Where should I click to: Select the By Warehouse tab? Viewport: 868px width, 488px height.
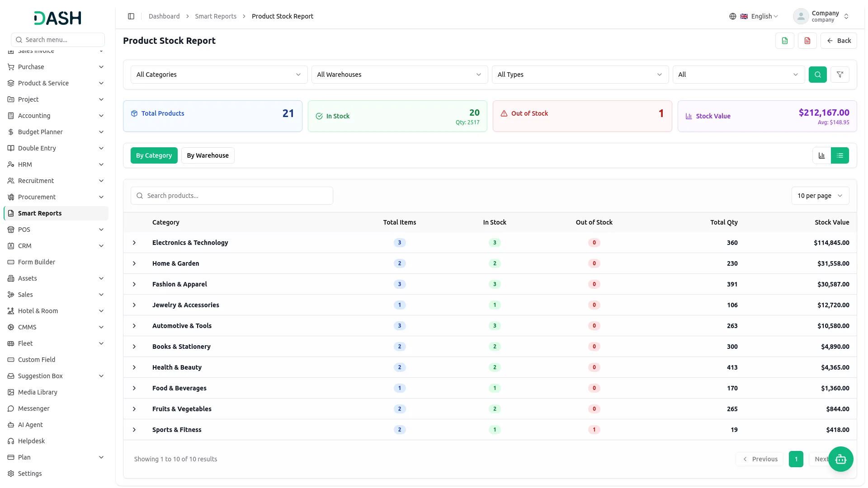pos(208,155)
